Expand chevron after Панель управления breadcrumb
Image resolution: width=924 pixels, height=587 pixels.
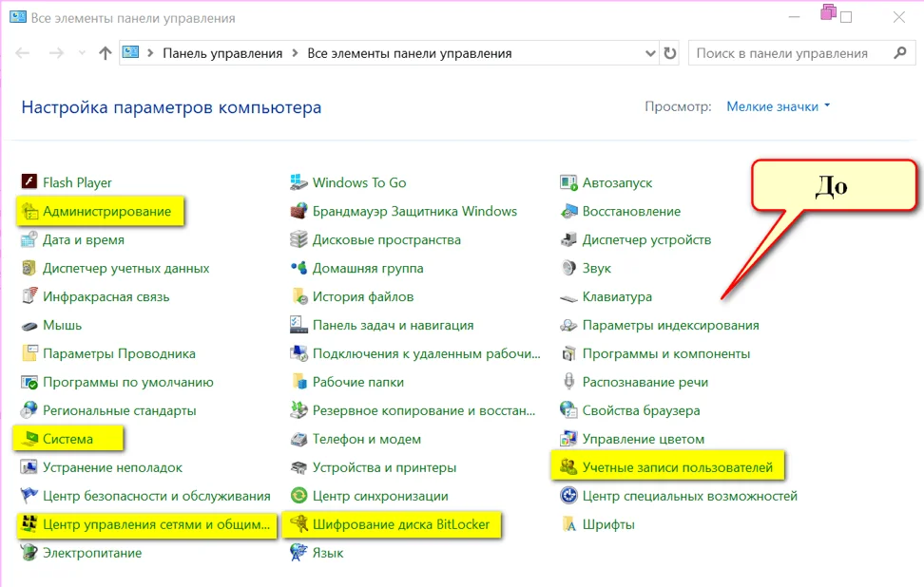coord(295,53)
